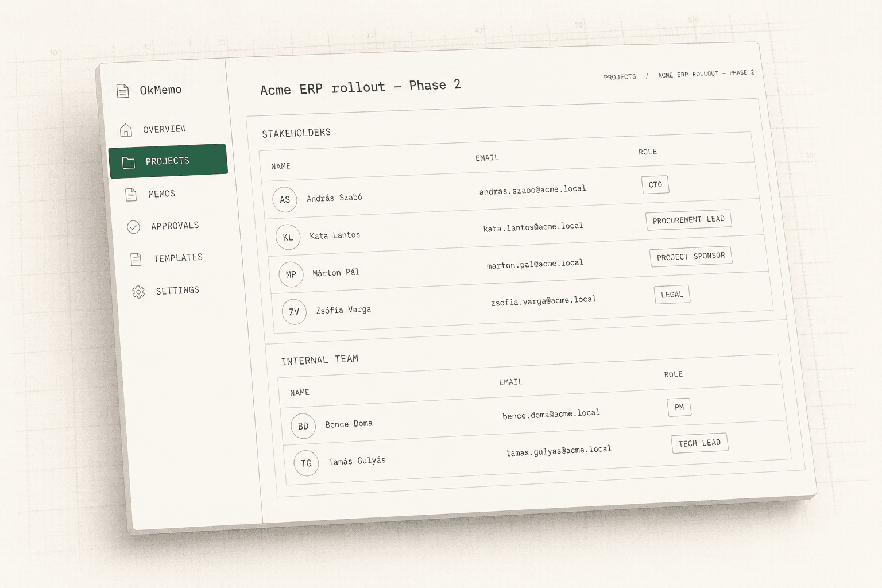Click the Legal role badge
Screen dimensions: 882x588
(672, 295)
